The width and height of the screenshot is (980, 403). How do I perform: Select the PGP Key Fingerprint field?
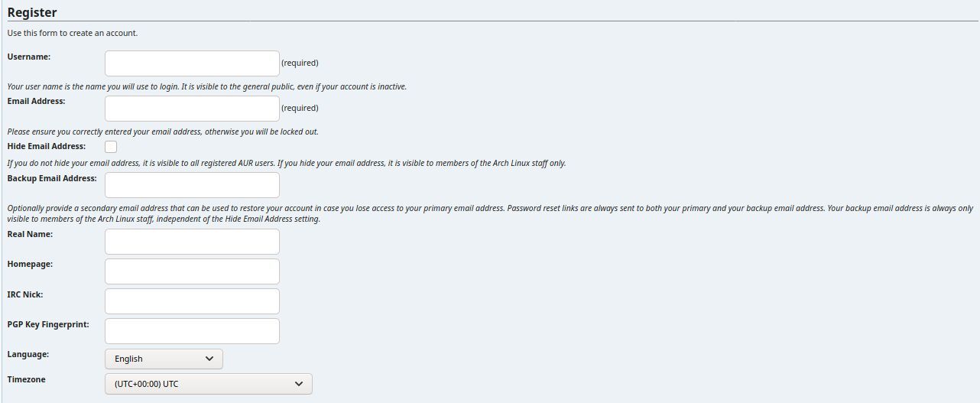(x=192, y=331)
